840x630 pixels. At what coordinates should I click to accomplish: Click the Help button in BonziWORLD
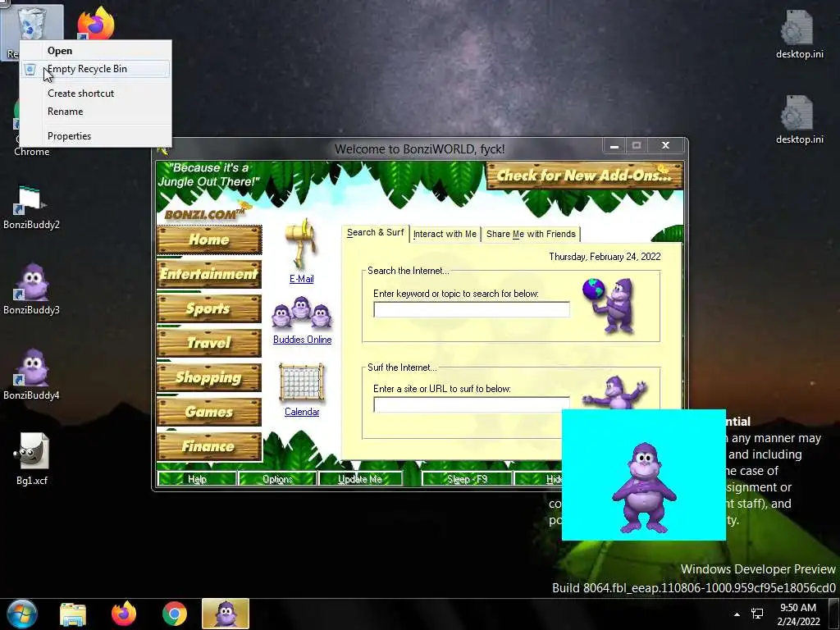point(197,479)
